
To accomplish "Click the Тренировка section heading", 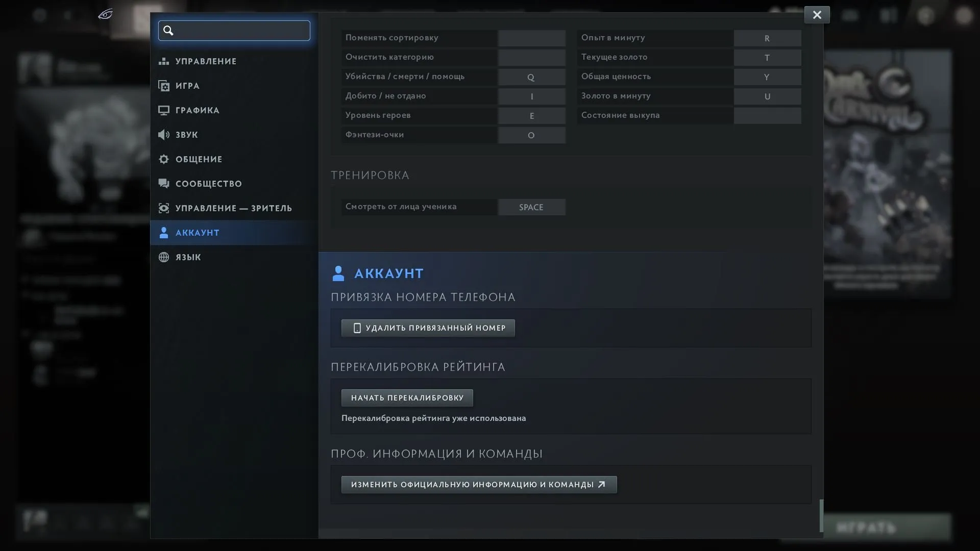I will [370, 176].
